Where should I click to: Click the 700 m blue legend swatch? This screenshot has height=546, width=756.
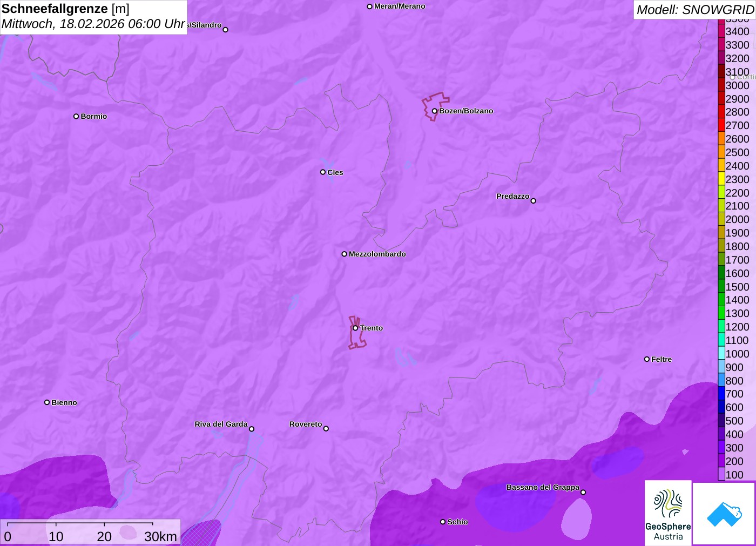[x=721, y=394]
